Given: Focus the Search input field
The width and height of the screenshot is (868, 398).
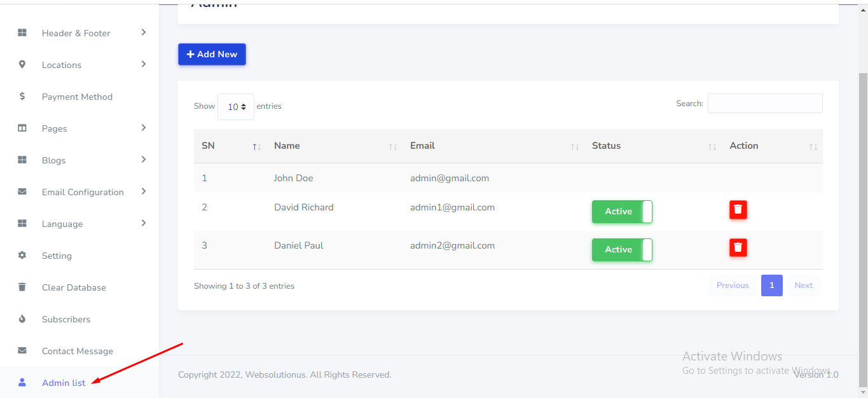Looking at the screenshot, I should [765, 104].
